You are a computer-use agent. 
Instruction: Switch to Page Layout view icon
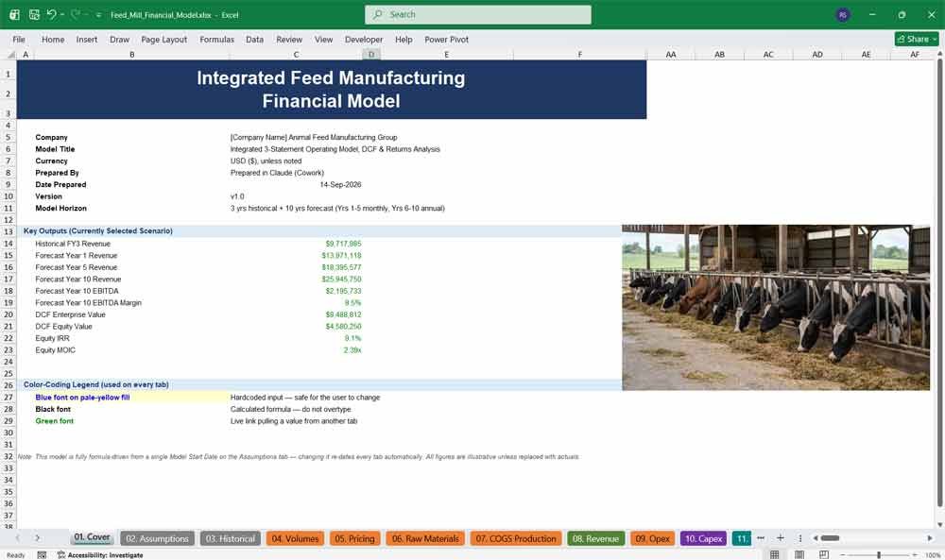(799, 554)
